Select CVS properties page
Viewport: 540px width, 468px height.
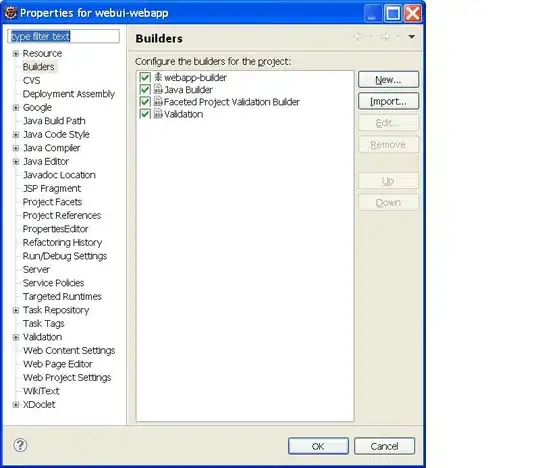[31, 80]
